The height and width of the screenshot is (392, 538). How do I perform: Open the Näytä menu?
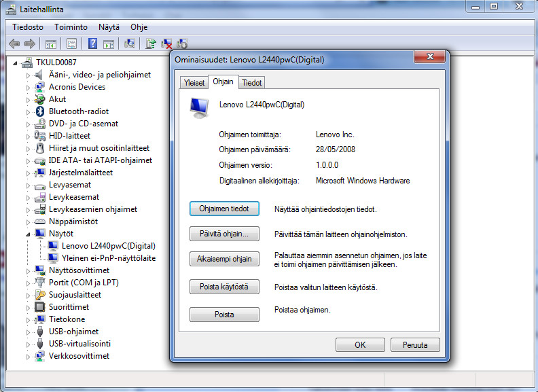(x=109, y=27)
